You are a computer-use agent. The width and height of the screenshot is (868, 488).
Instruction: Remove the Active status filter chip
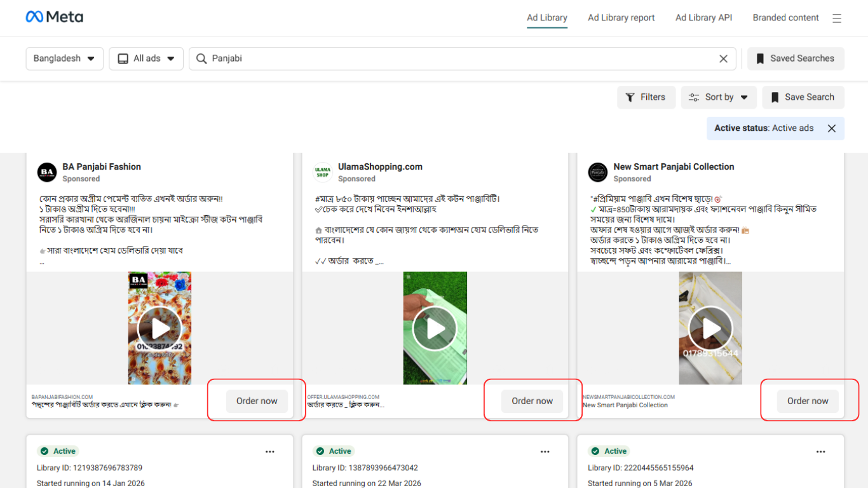pos(831,128)
